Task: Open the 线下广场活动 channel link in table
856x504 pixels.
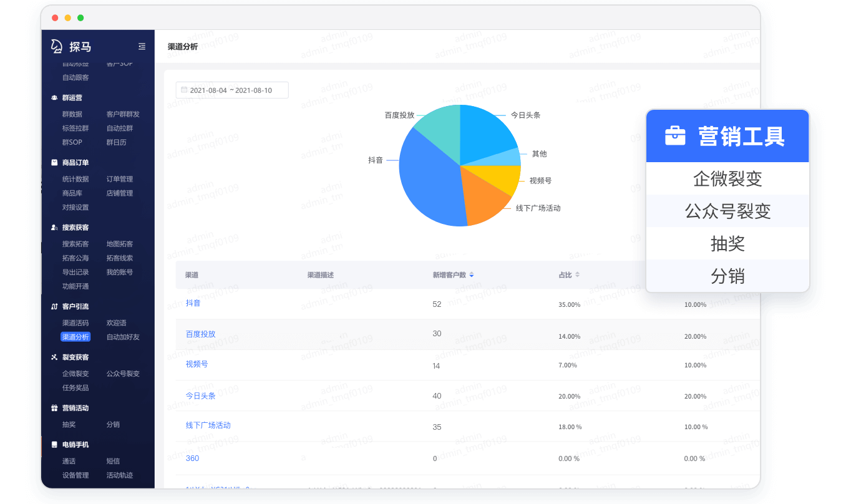Action: 208,425
